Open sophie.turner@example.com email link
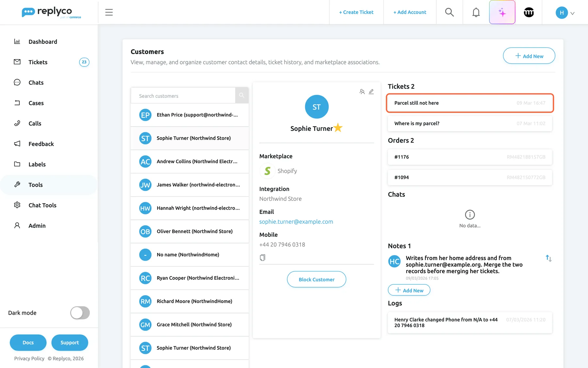Image resolution: width=588 pixels, height=368 pixels. pos(296,221)
